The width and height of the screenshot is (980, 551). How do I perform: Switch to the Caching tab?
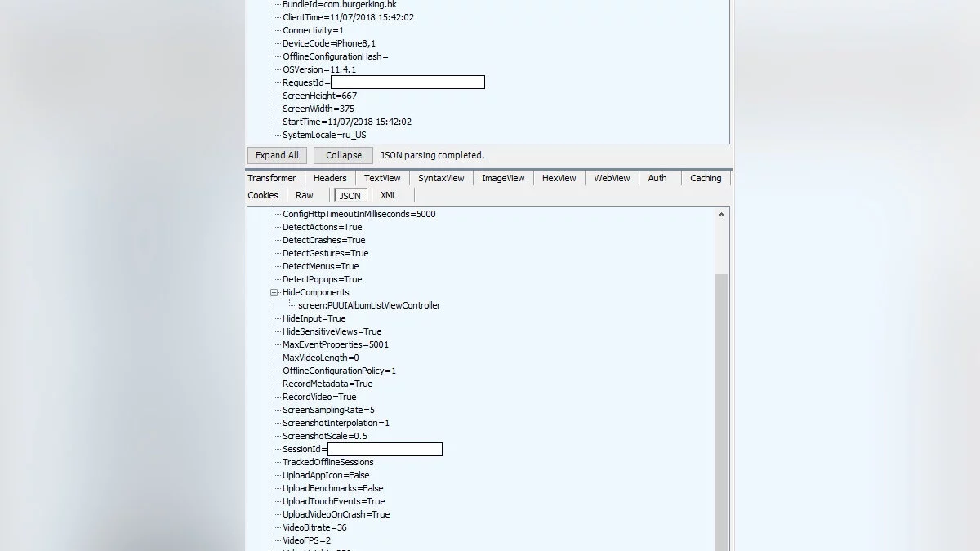706,178
